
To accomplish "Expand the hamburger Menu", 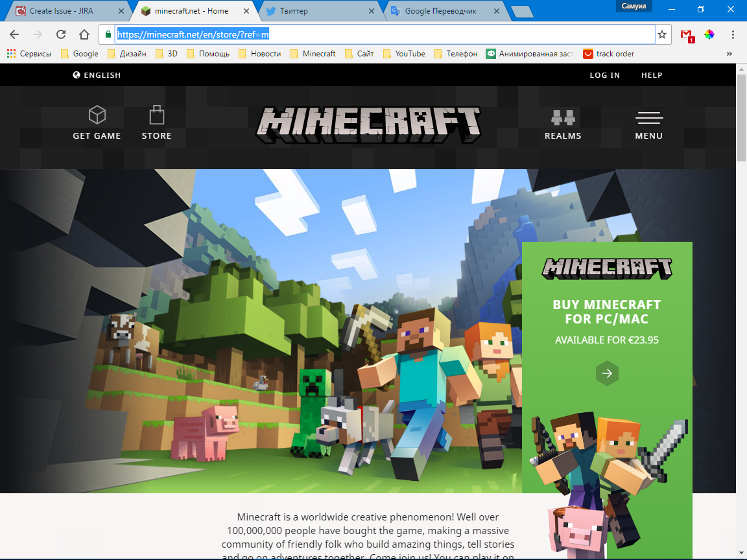I will pos(649,117).
